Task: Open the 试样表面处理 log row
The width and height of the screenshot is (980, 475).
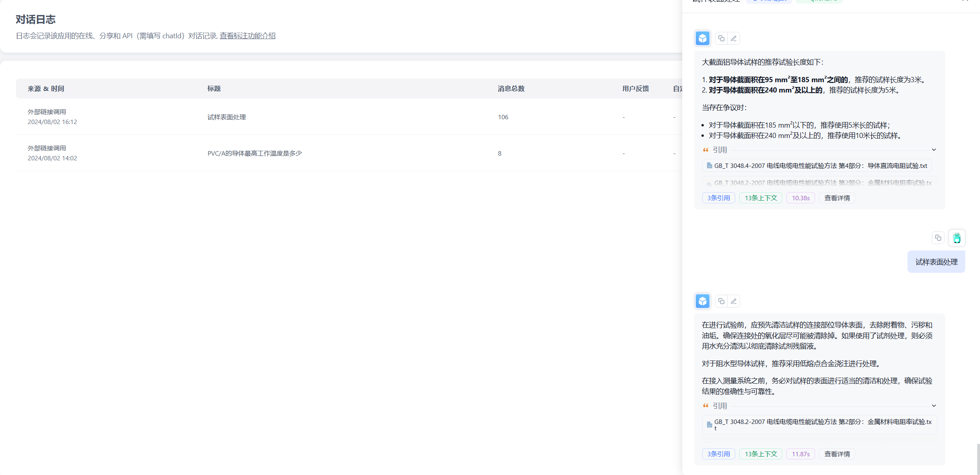Action: (226, 117)
